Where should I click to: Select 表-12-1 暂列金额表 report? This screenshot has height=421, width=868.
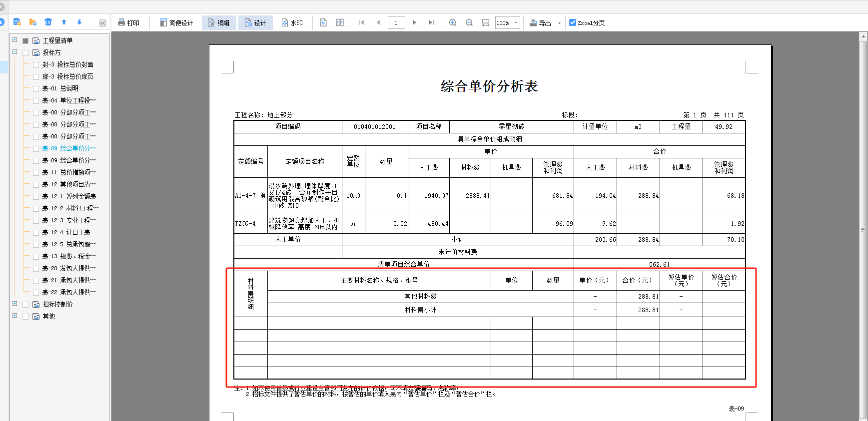pos(69,196)
